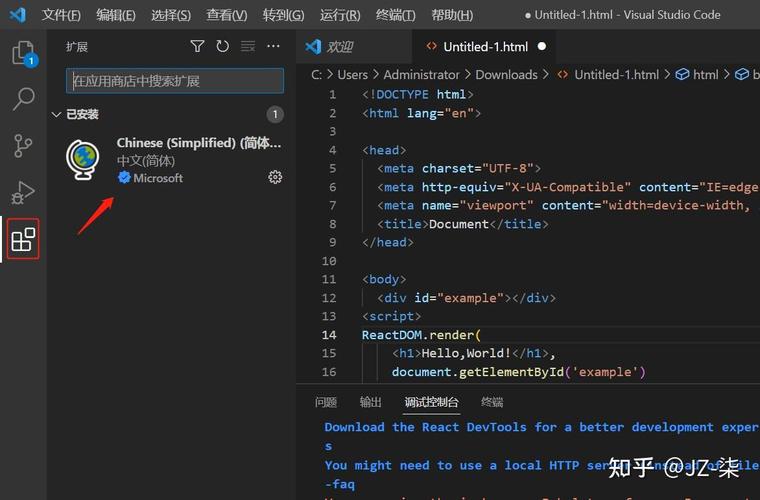Open the extensions panel more actions menu
760x500 pixels.
(273, 47)
